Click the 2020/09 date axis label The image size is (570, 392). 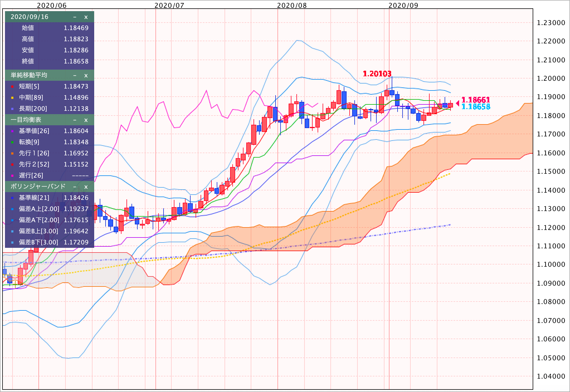point(403,5)
